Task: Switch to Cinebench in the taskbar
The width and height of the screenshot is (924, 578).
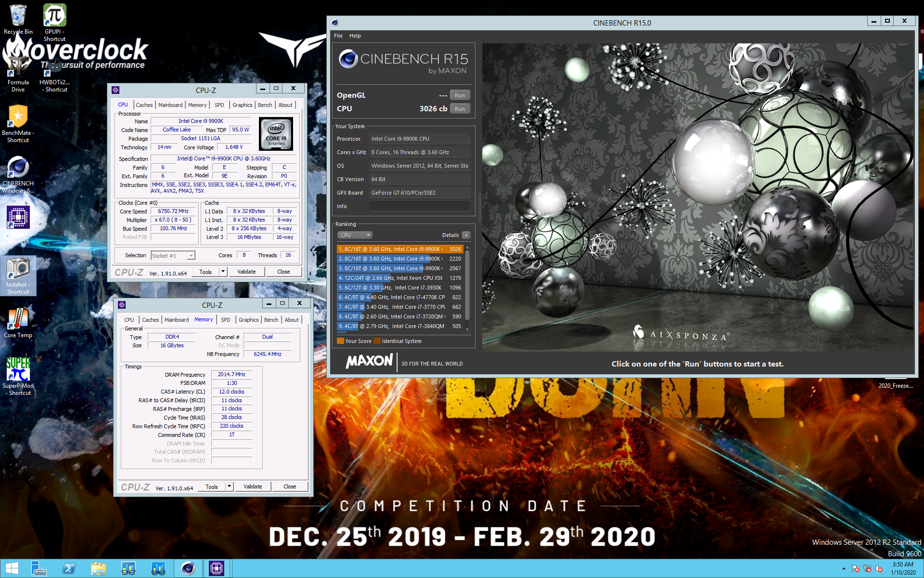Action: [x=188, y=568]
